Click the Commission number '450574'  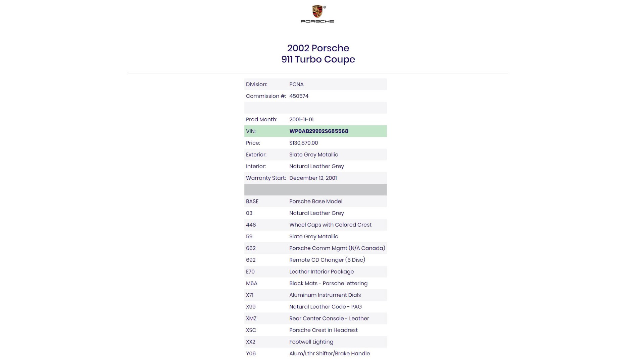pyautogui.click(x=299, y=96)
